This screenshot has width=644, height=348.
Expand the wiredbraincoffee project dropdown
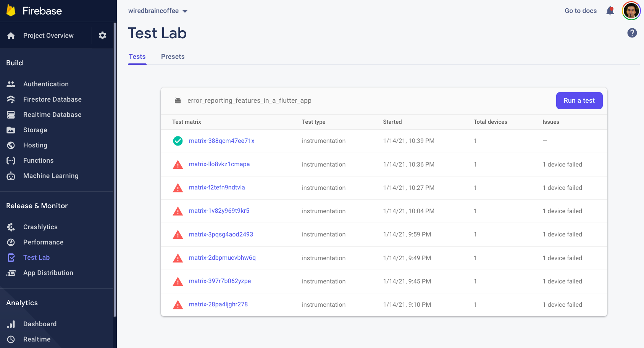[x=158, y=11]
